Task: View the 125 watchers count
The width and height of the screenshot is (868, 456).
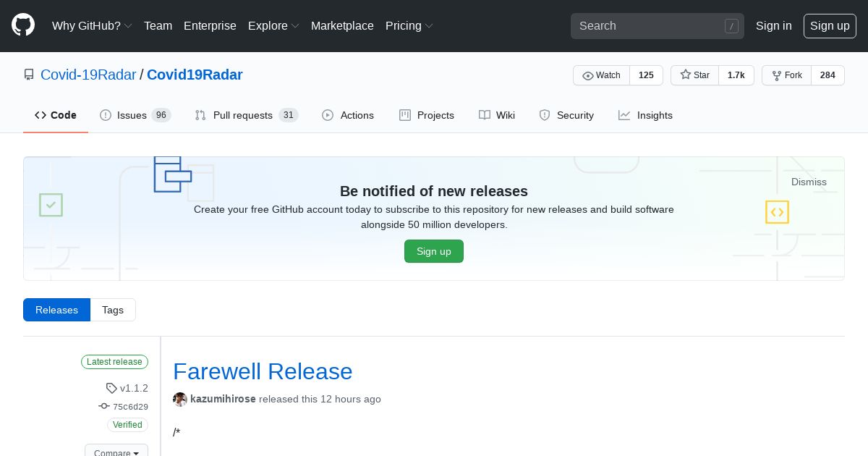Action: click(646, 75)
